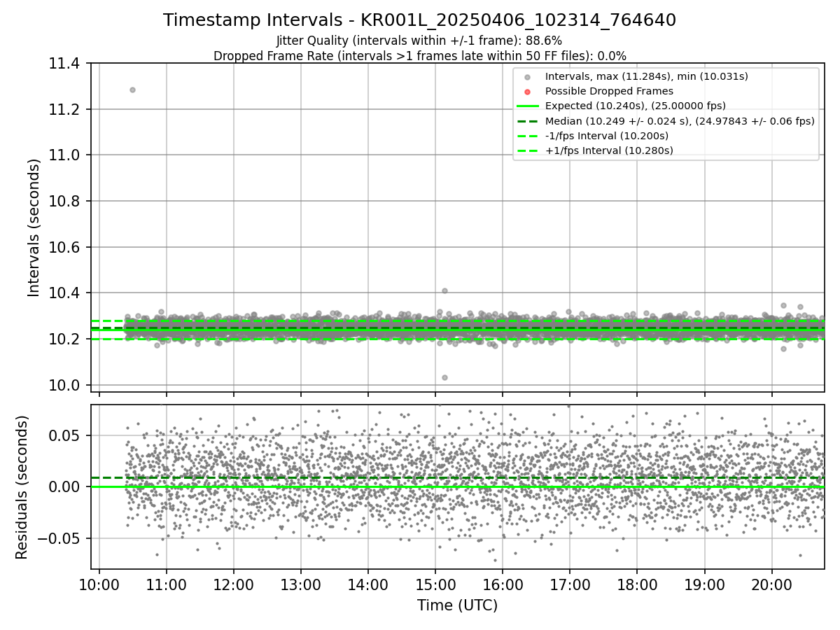Click the 10.031s minimum outlier point near 15:00
The height and width of the screenshot is (630, 840).
click(x=444, y=377)
